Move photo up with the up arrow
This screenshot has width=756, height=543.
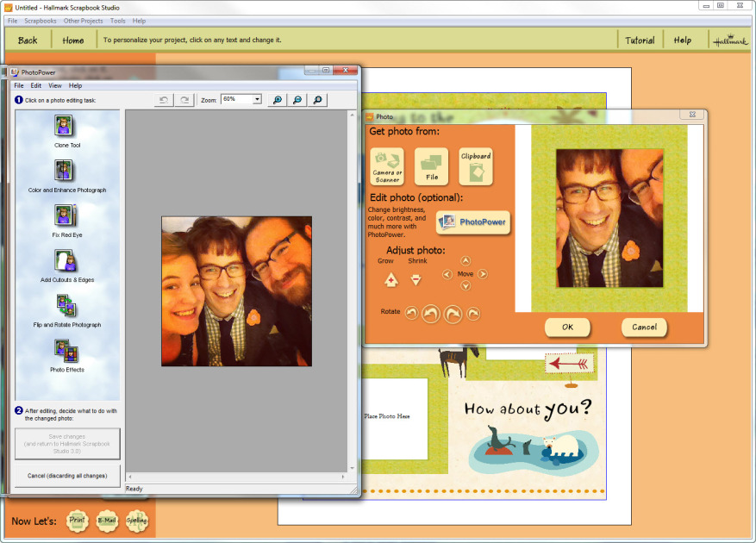[x=465, y=261]
